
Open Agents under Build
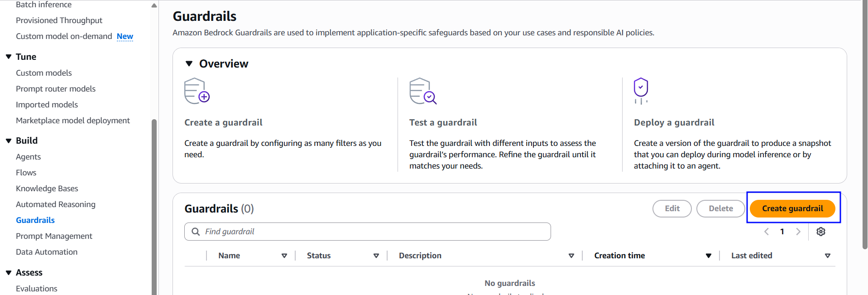28,157
